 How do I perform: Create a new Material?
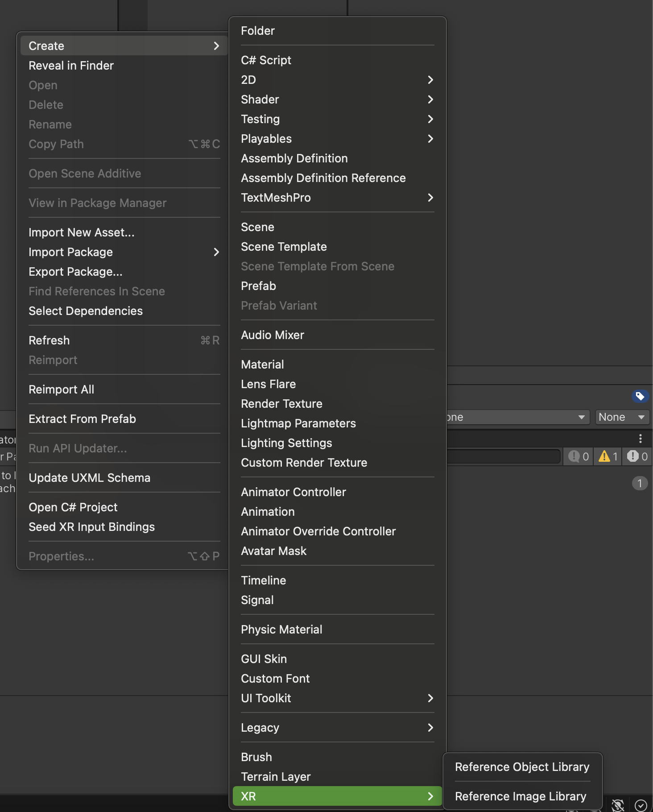tap(337, 365)
